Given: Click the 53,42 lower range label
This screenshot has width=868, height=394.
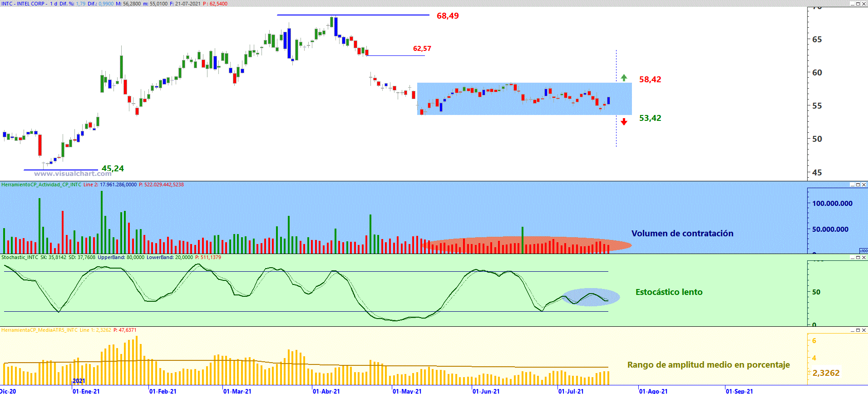Looking at the screenshot, I should point(650,118).
